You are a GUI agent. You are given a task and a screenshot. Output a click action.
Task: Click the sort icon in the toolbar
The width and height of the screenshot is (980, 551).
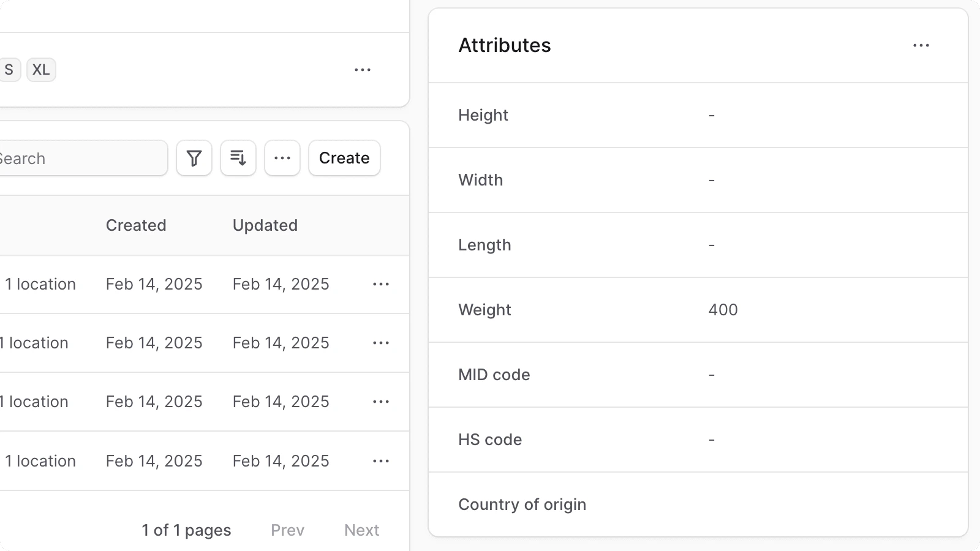238,158
